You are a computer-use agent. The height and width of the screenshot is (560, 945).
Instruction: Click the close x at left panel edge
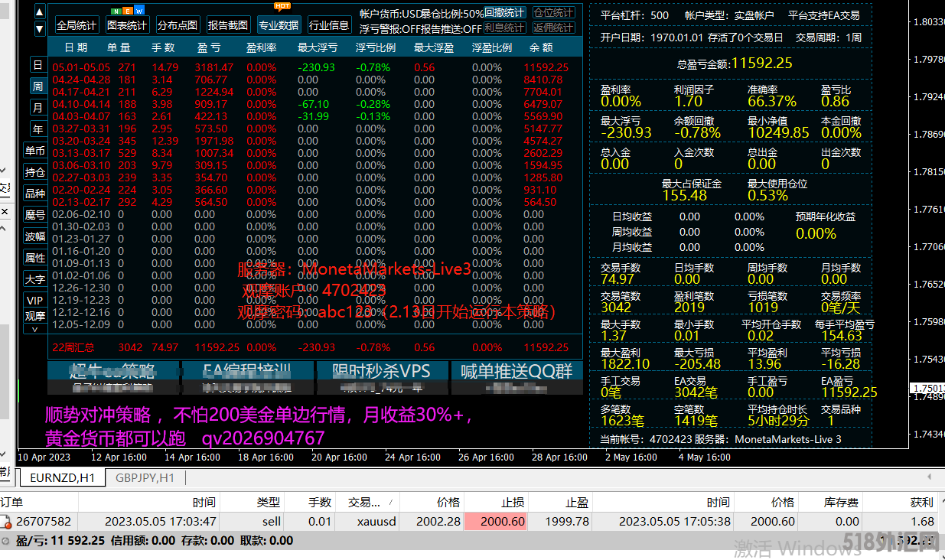[4, 210]
